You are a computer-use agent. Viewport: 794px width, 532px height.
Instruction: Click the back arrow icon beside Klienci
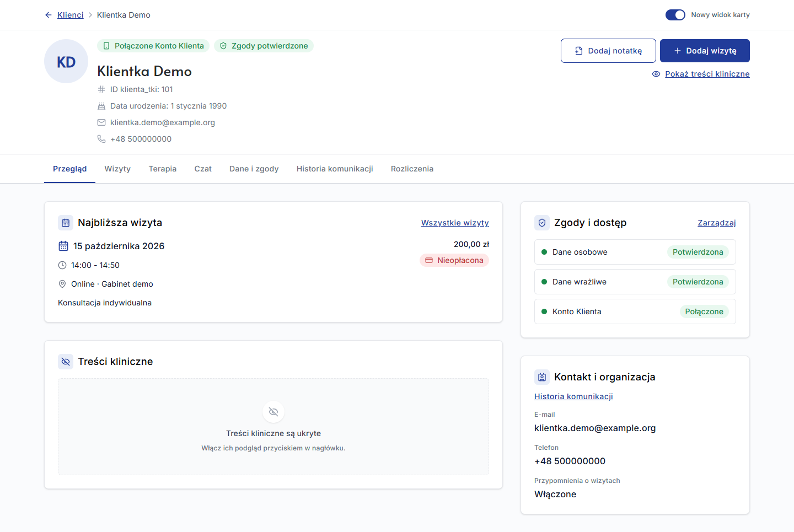coord(49,15)
